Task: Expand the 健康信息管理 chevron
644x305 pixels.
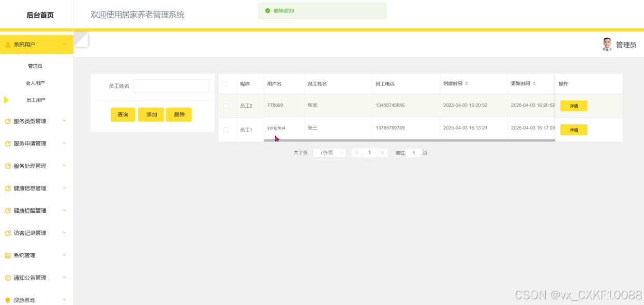Action: (65, 188)
